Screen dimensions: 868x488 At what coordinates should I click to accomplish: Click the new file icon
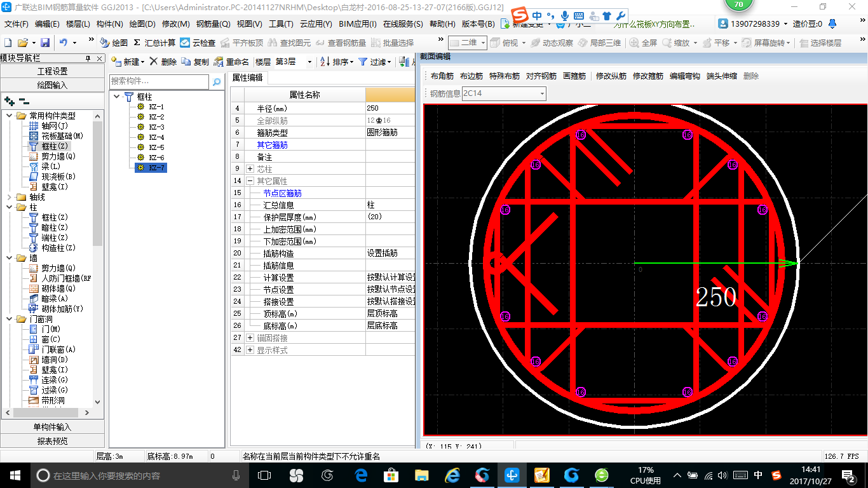(8, 43)
